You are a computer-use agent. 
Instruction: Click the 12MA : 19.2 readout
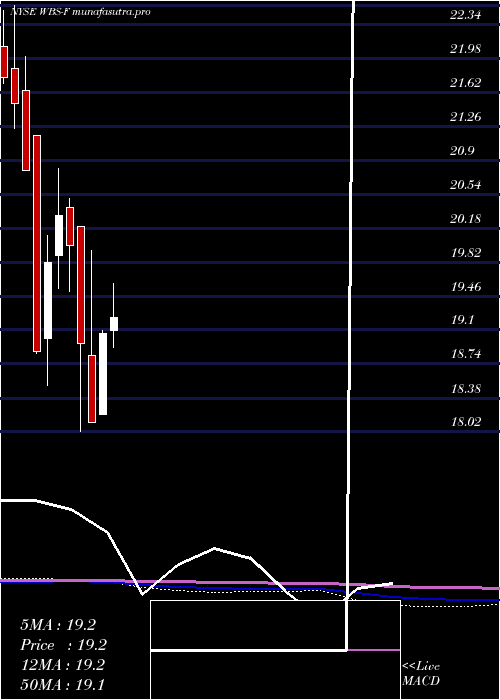[x=62, y=665]
